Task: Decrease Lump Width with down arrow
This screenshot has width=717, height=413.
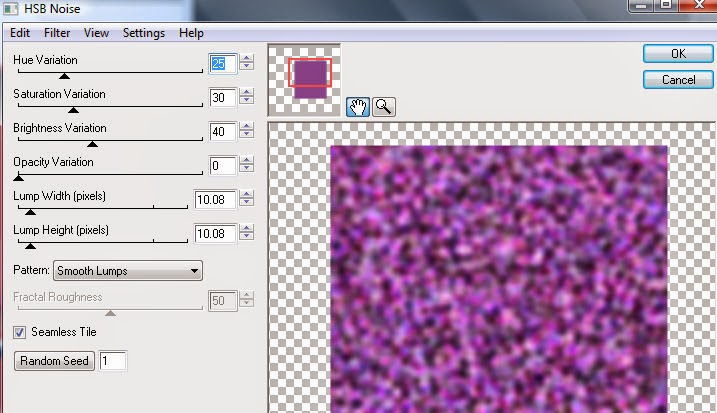Action: pyautogui.click(x=246, y=202)
